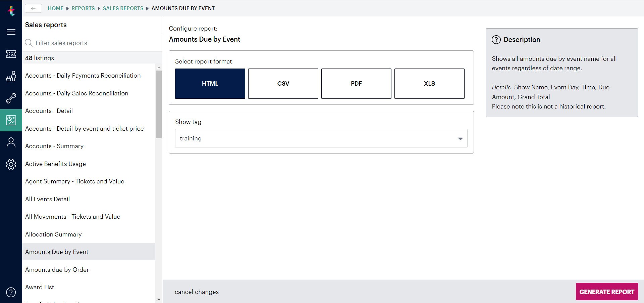Click the question circle beside Description

[x=497, y=40]
